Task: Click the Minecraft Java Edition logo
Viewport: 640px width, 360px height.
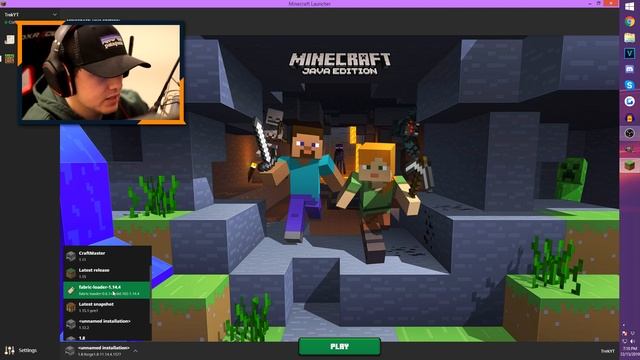Action: click(x=340, y=64)
